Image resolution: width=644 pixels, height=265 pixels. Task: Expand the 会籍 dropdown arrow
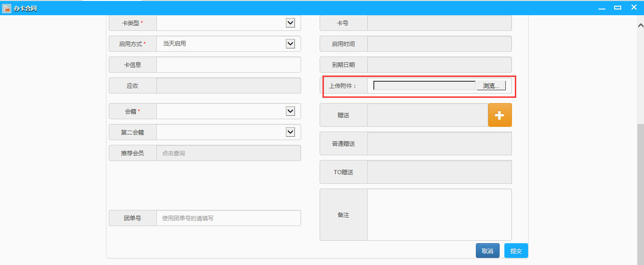(x=290, y=111)
